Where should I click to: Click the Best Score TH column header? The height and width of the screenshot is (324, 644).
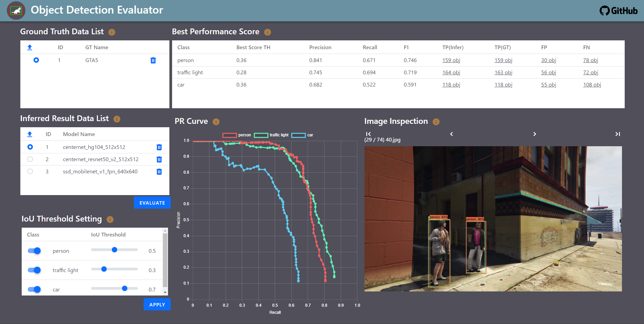tap(253, 47)
